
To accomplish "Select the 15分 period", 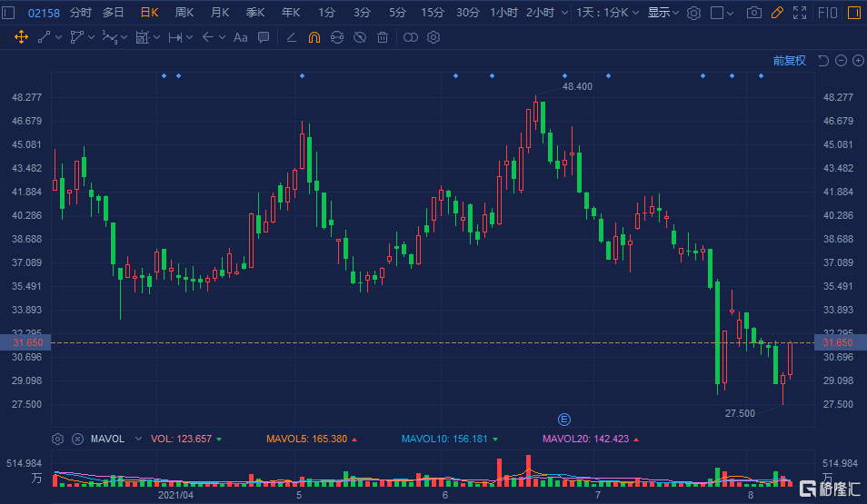I will (x=433, y=12).
